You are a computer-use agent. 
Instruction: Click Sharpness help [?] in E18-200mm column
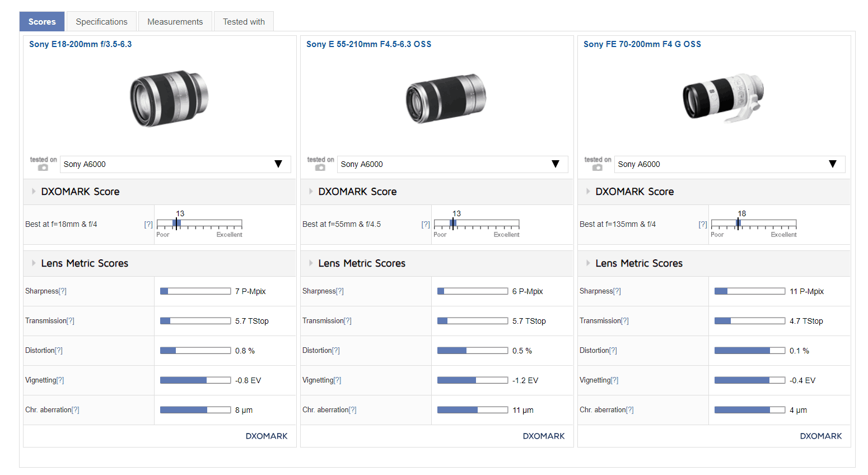(x=63, y=291)
